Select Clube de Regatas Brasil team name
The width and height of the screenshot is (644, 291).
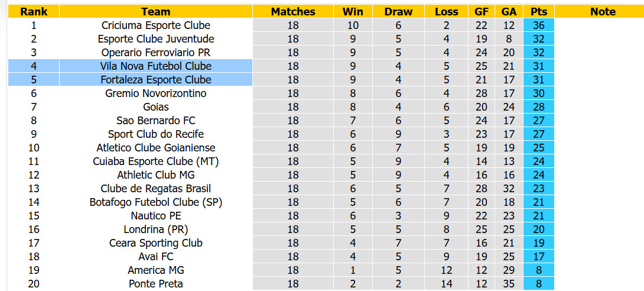tap(156, 188)
